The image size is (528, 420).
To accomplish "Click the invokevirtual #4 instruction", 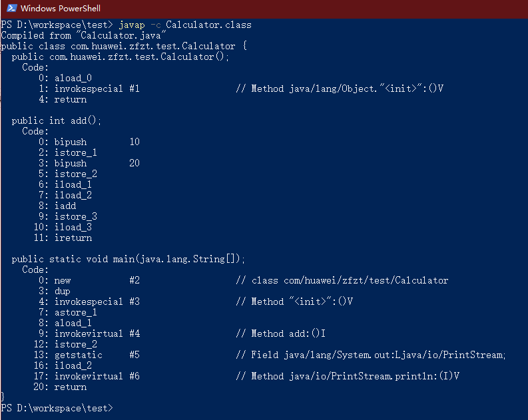I will 97,333.
